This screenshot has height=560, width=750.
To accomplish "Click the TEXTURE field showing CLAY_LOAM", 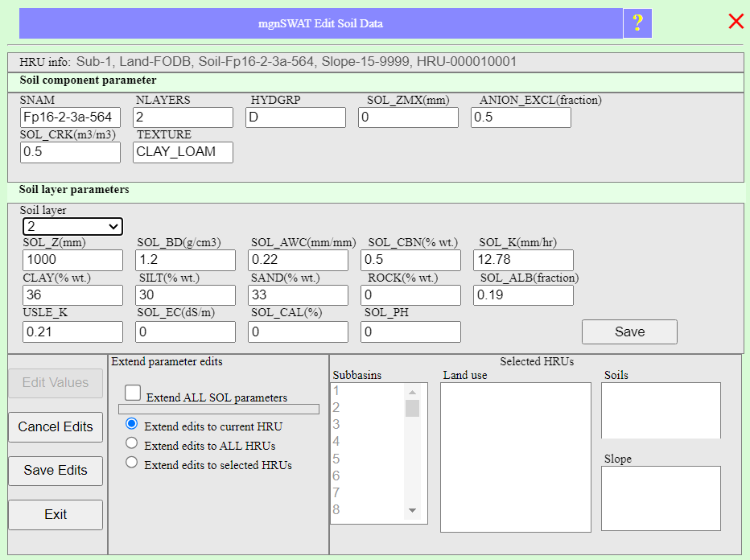I will (183, 153).
